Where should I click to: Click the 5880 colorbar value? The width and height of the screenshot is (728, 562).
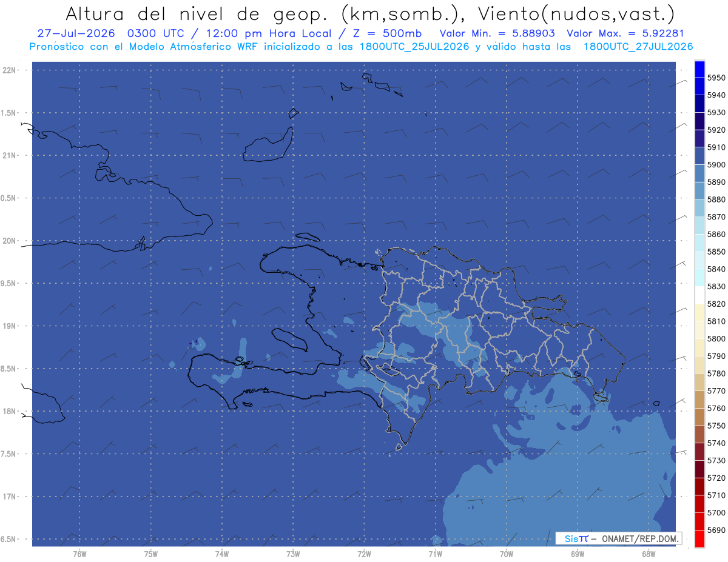point(716,199)
